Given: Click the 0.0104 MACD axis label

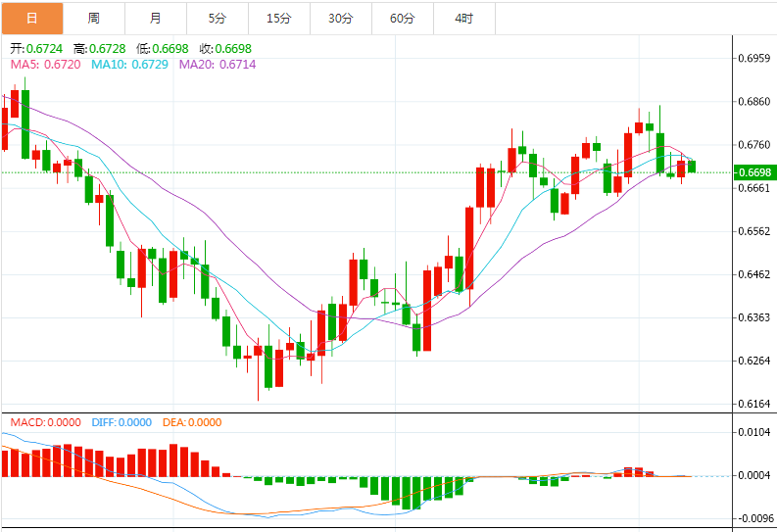Looking at the screenshot, I should [x=754, y=432].
